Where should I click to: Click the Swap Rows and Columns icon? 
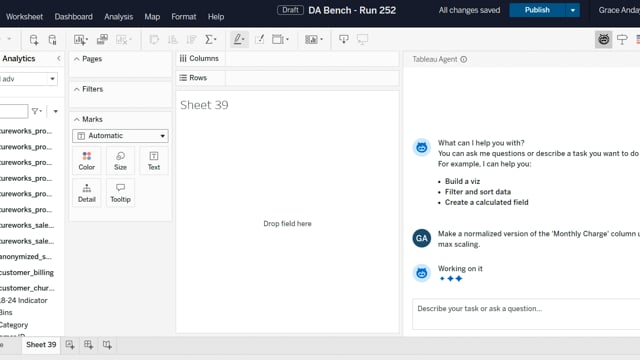click(x=154, y=40)
